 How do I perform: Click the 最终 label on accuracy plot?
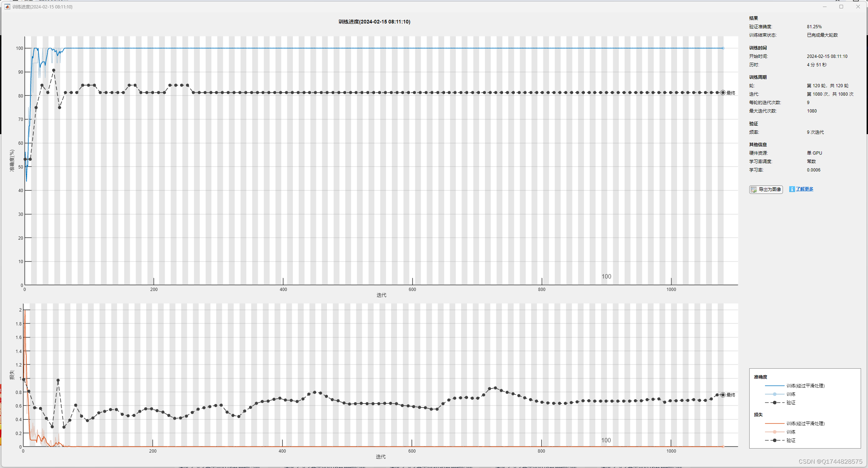(731, 93)
